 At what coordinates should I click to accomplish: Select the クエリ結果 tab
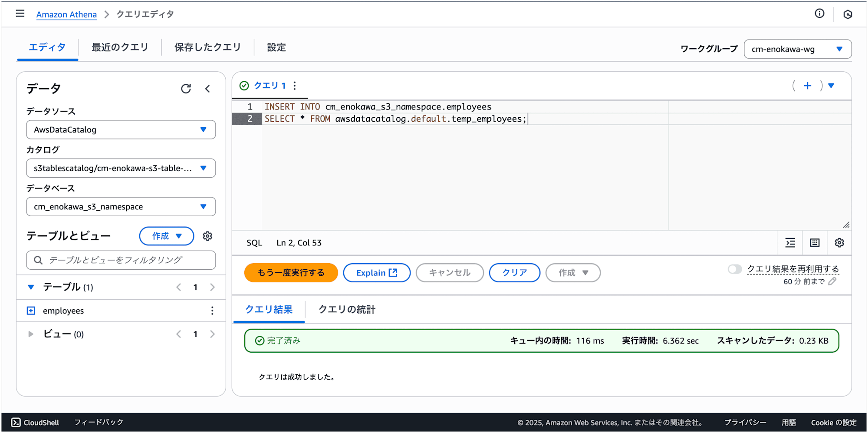(x=269, y=309)
